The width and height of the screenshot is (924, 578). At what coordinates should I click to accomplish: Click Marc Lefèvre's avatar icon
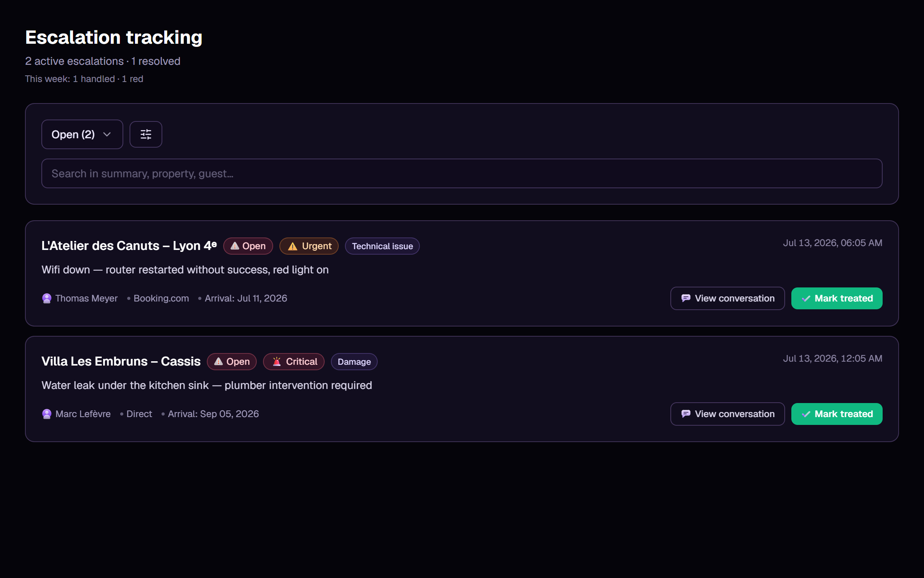pos(47,414)
